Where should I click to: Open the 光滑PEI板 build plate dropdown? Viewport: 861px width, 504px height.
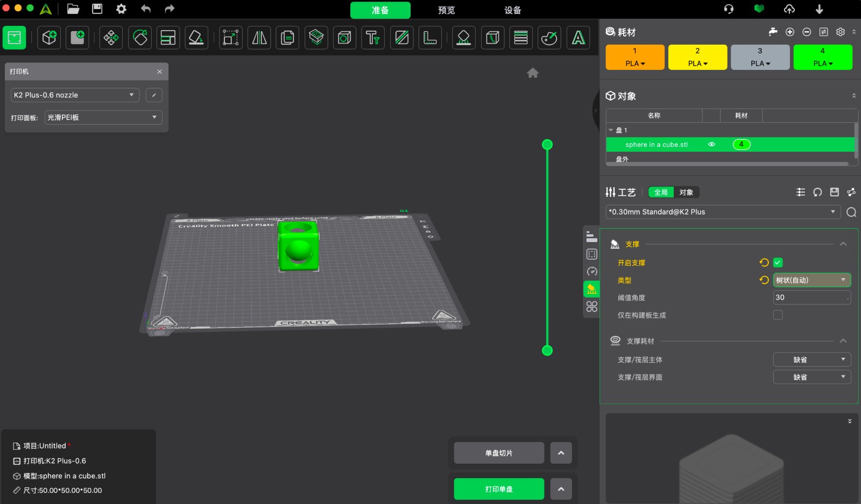point(103,117)
